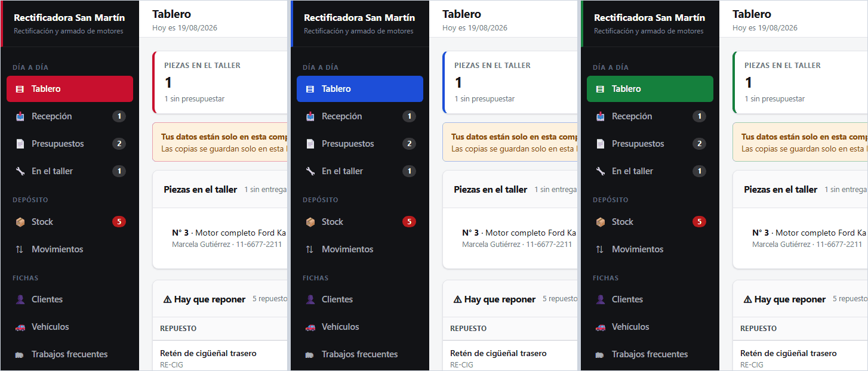Image resolution: width=868 pixels, height=371 pixels.
Task: Click the Tablero icon in the blue-themed sidebar
Action: click(x=310, y=89)
